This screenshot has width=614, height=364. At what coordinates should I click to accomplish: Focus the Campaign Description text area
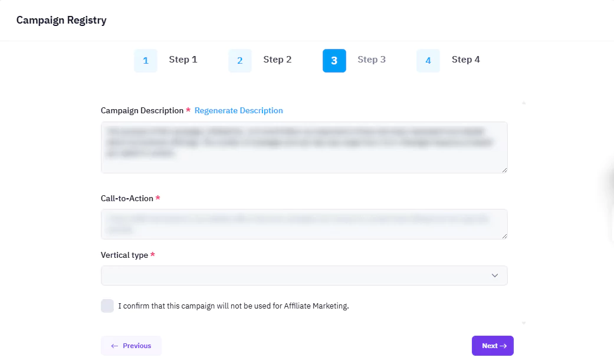(x=304, y=147)
